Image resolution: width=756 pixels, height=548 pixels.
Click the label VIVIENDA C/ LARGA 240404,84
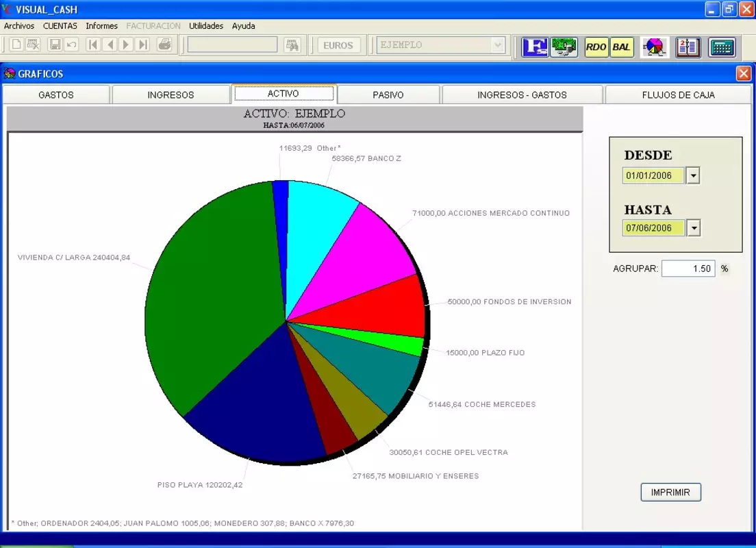pyautogui.click(x=74, y=258)
